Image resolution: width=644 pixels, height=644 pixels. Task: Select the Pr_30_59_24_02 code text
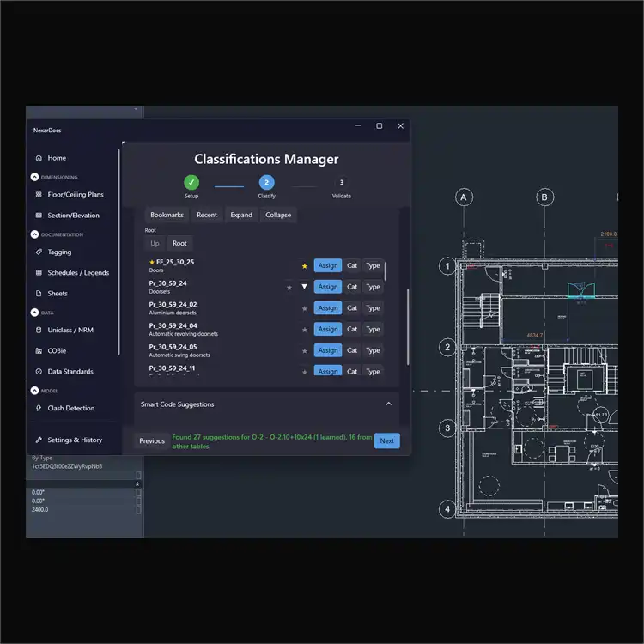click(x=173, y=305)
